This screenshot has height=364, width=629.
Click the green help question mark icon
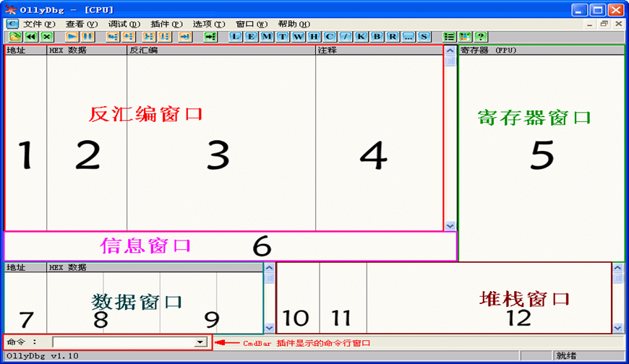click(481, 37)
